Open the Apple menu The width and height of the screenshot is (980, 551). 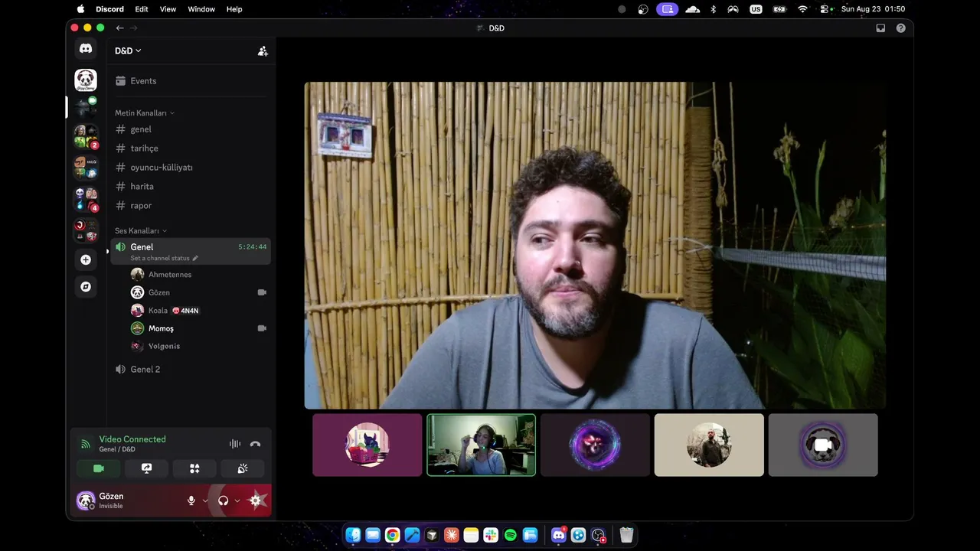pyautogui.click(x=80, y=9)
